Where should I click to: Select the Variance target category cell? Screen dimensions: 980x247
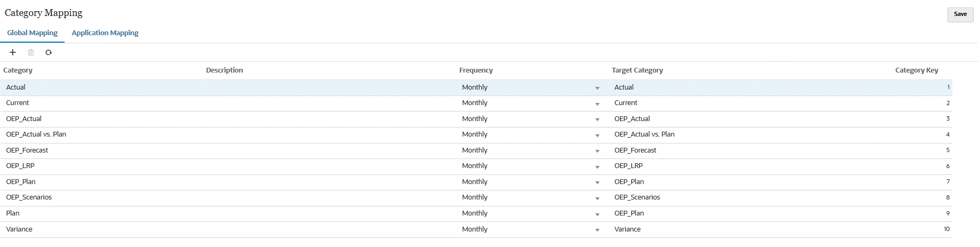pos(627,229)
